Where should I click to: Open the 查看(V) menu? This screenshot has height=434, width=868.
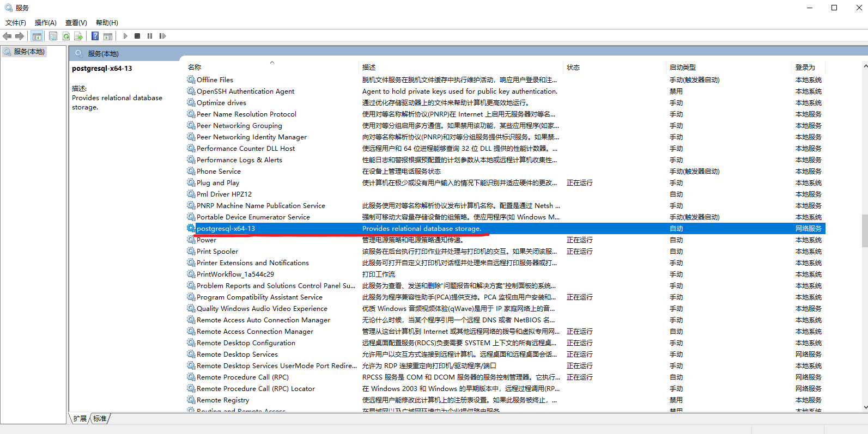[x=76, y=22]
